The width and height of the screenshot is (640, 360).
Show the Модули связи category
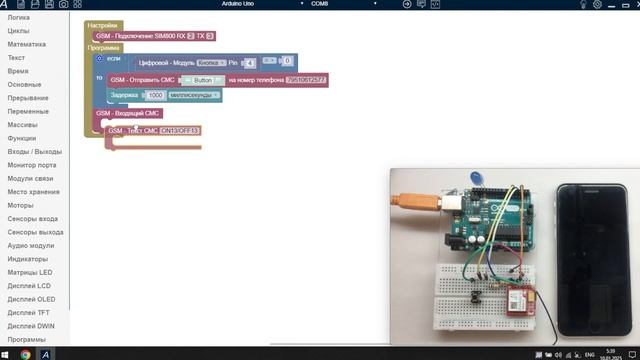coord(30,178)
